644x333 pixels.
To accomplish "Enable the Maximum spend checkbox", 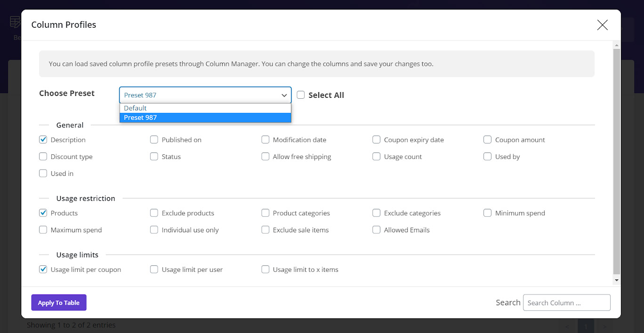I will 43,230.
